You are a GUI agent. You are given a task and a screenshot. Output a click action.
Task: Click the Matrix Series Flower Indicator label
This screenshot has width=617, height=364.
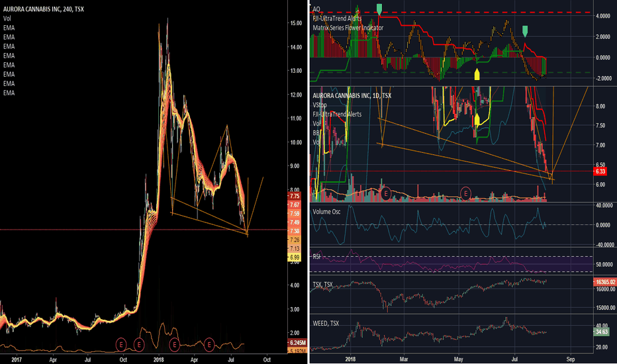point(348,28)
